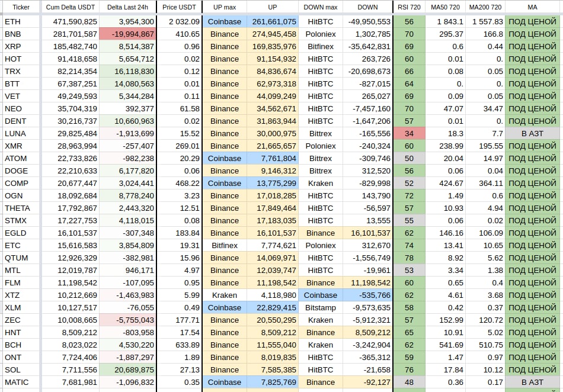
Task: Select the Bitstamp cell in XLM row
Action: point(320,308)
